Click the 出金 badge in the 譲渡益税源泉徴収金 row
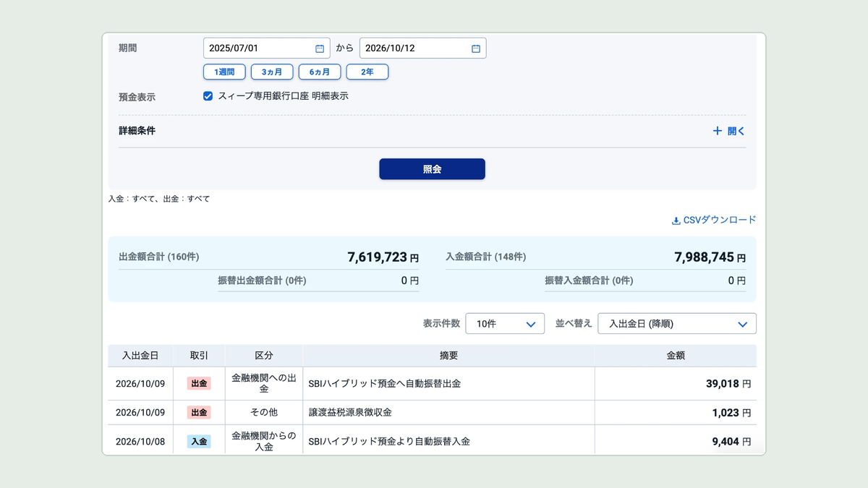Viewport: 868px width, 488px height. [x=199, y=413]
